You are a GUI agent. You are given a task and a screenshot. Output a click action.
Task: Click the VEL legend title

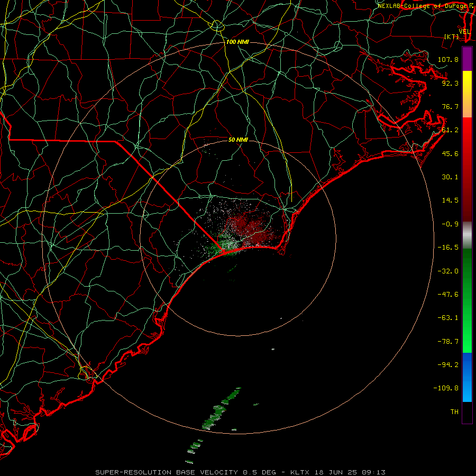(464, 32)
